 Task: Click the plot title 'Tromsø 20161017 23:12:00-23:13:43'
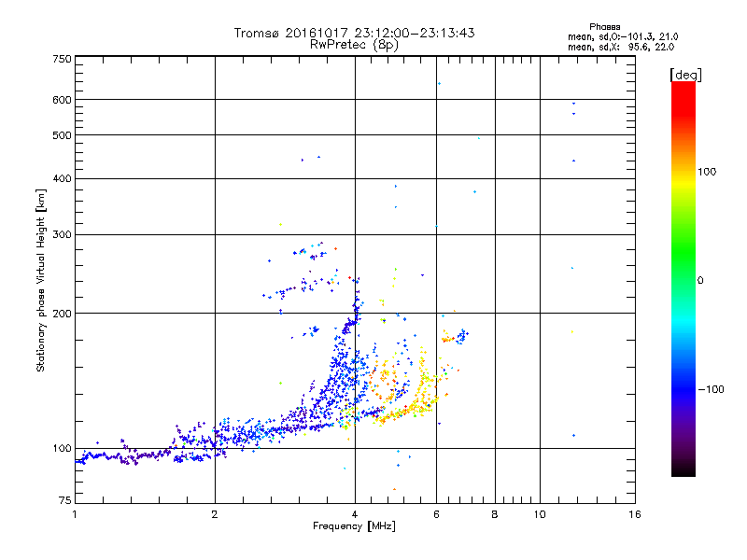point(354,33)
